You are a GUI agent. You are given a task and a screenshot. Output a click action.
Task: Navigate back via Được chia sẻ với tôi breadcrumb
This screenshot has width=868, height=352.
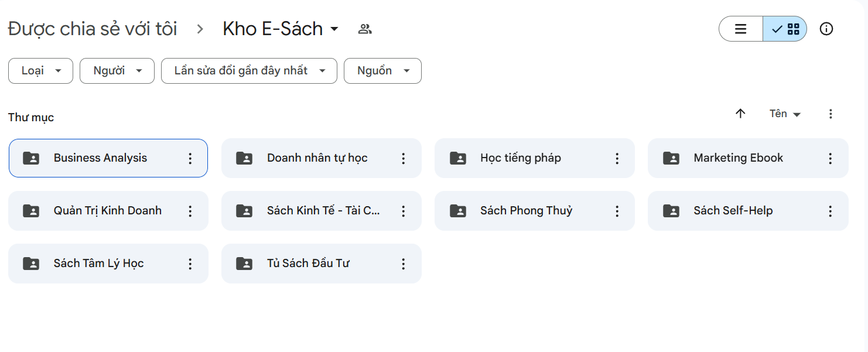click(92, 29)
